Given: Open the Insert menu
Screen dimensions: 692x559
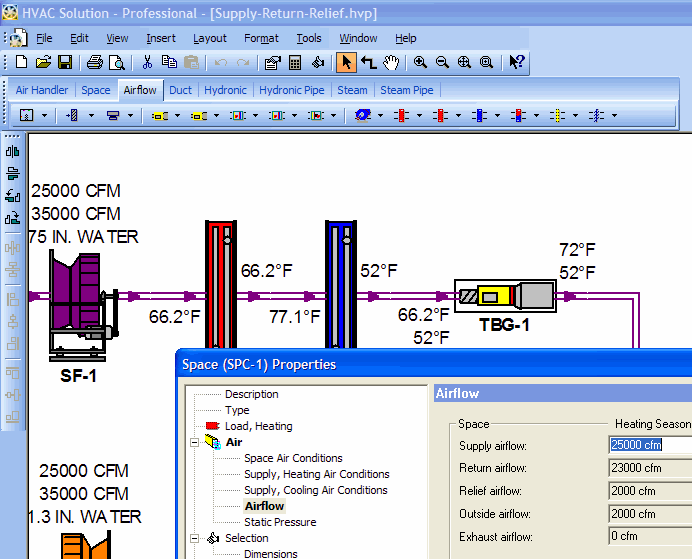Looking at the screenshot, I should (x=161, y=38).
